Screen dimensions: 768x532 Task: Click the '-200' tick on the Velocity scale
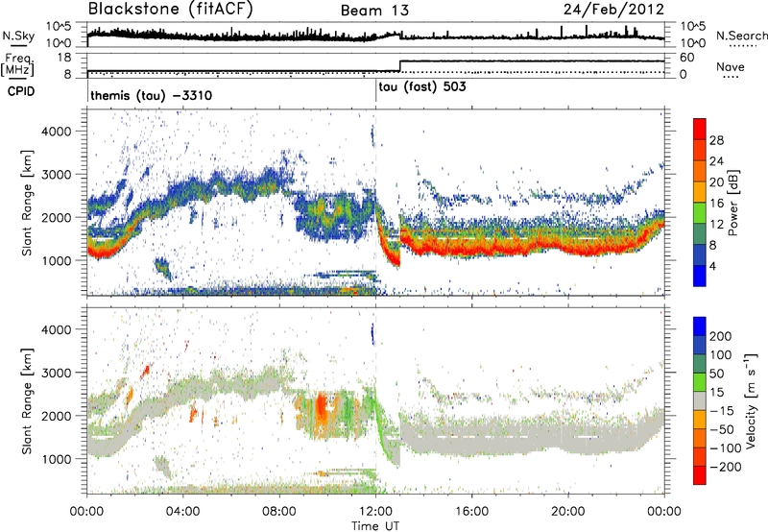(725, 467)
